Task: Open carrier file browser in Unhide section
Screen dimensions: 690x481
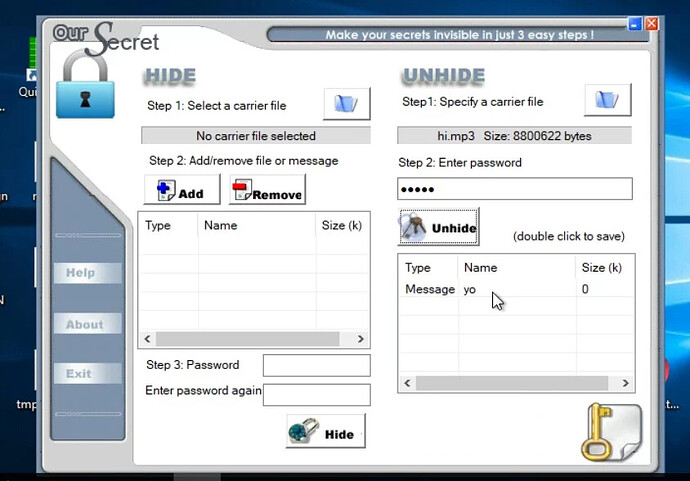Action: pyautogui.click(x=607, y=101)
